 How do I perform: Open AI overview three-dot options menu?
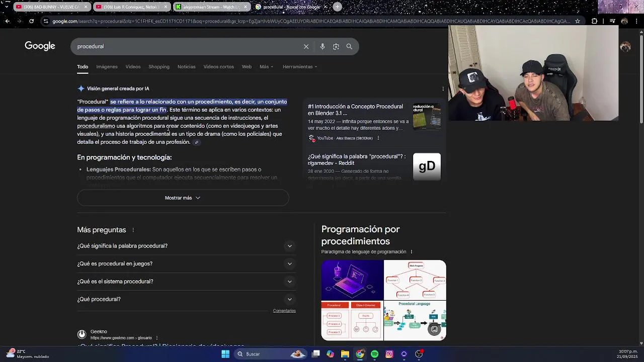[x=443, y=88]
